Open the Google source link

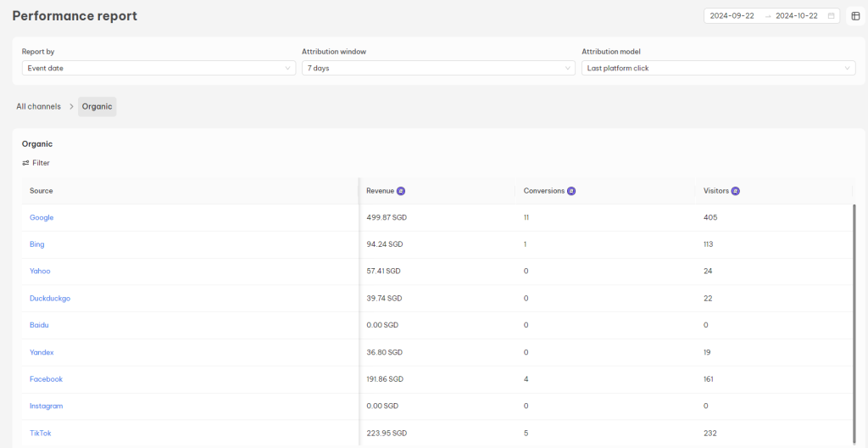42,218
